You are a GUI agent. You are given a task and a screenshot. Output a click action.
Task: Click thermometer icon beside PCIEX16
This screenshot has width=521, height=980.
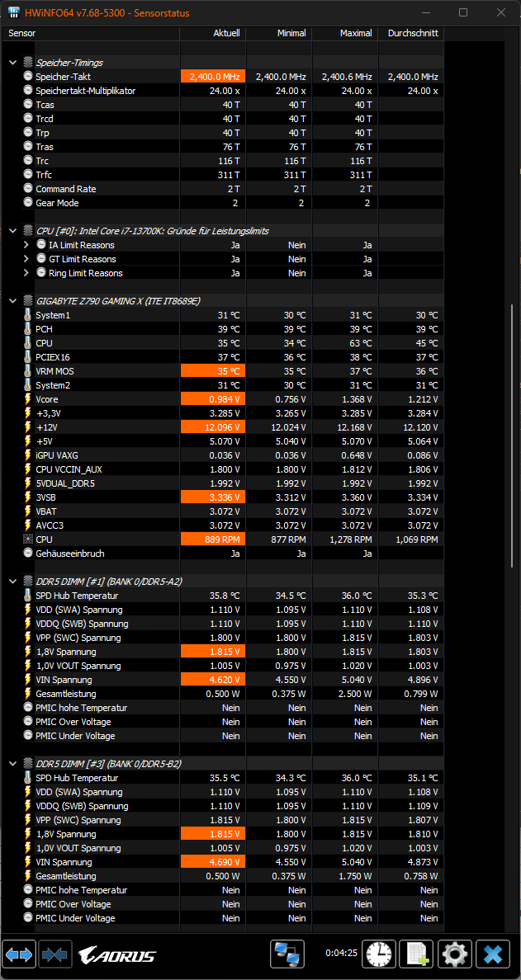pos(27,357)
